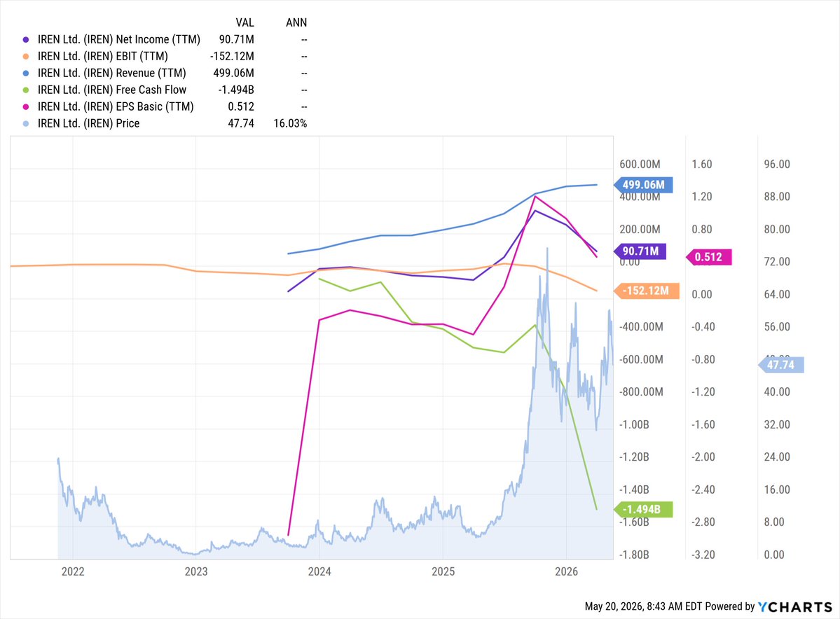Viewport: 840px width, 619px height.
Task: Click the 90.71M value in the legend table
Action: click(x=236, y=40)
